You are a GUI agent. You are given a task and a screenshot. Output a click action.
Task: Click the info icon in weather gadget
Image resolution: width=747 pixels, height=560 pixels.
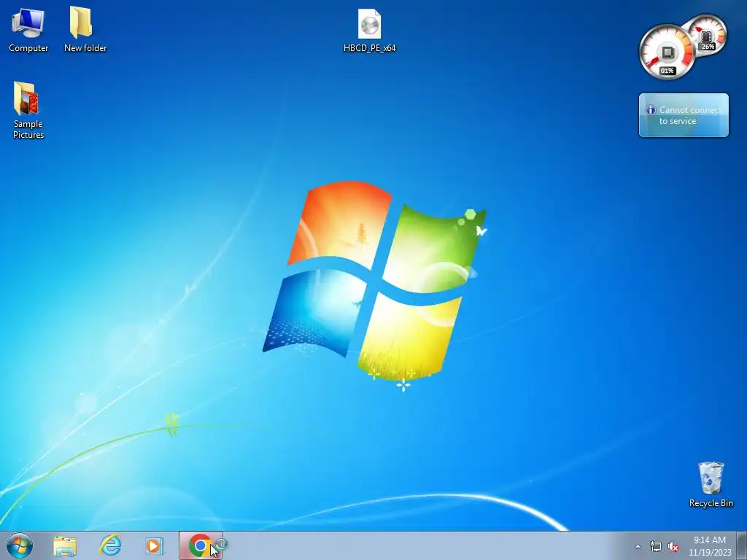point(650,110)
